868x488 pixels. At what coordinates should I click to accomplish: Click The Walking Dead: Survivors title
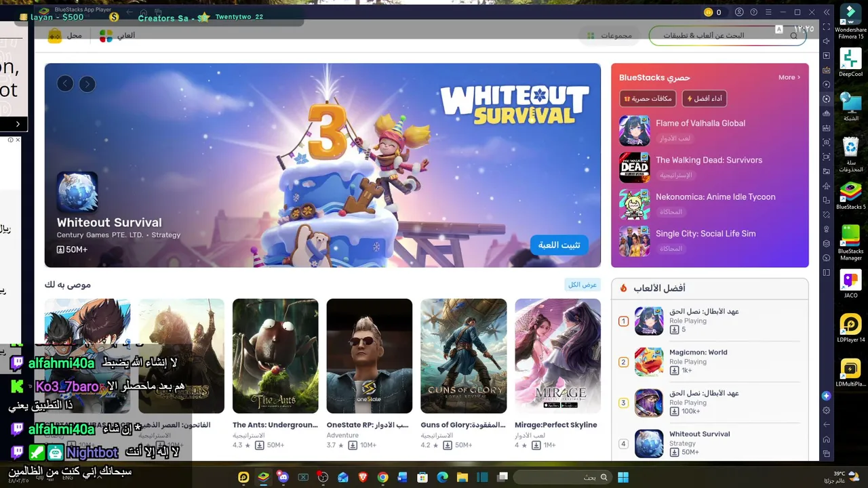pyautogui.click(x=709, y=160)
